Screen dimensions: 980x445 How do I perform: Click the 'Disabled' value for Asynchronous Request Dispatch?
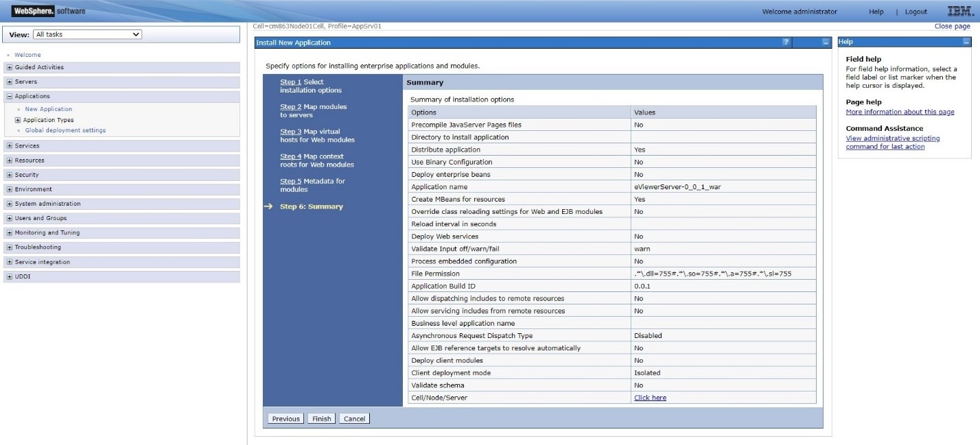pos(648,336)
